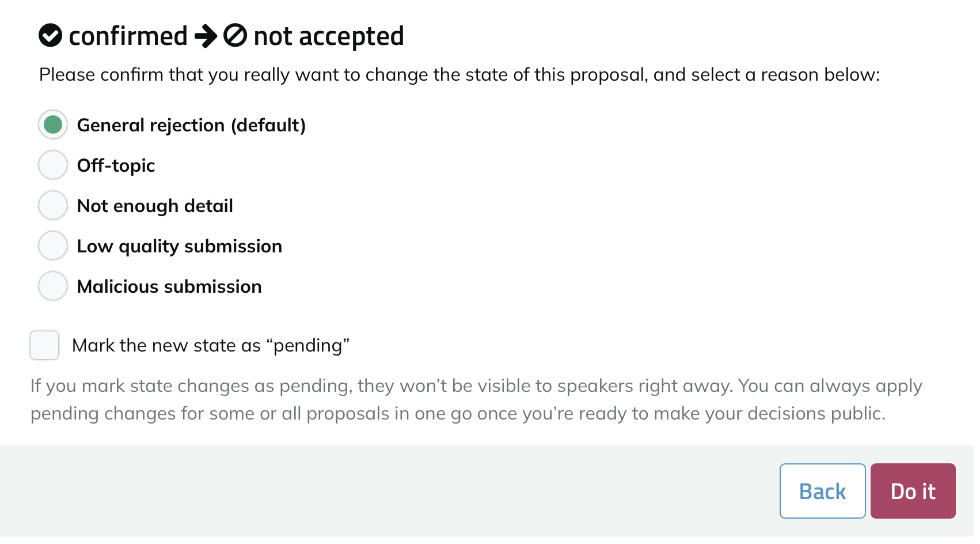Choose the Malicious submission radio button

(53, 286)
